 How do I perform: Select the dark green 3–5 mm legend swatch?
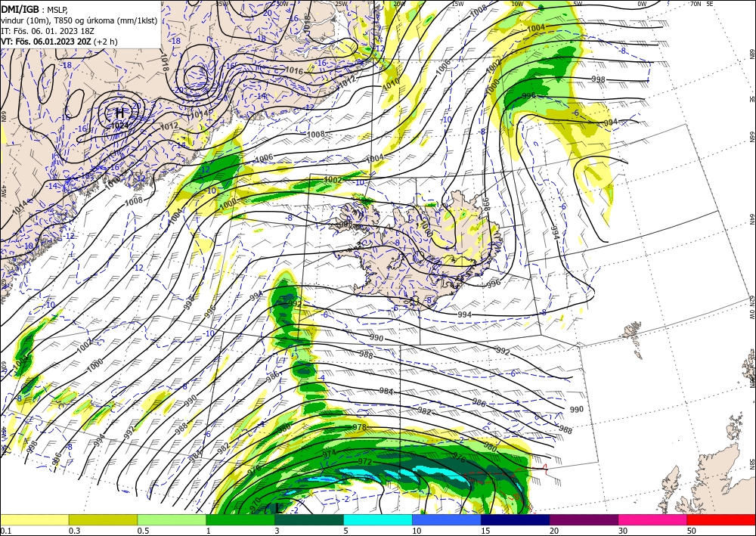tap(309, 519)
